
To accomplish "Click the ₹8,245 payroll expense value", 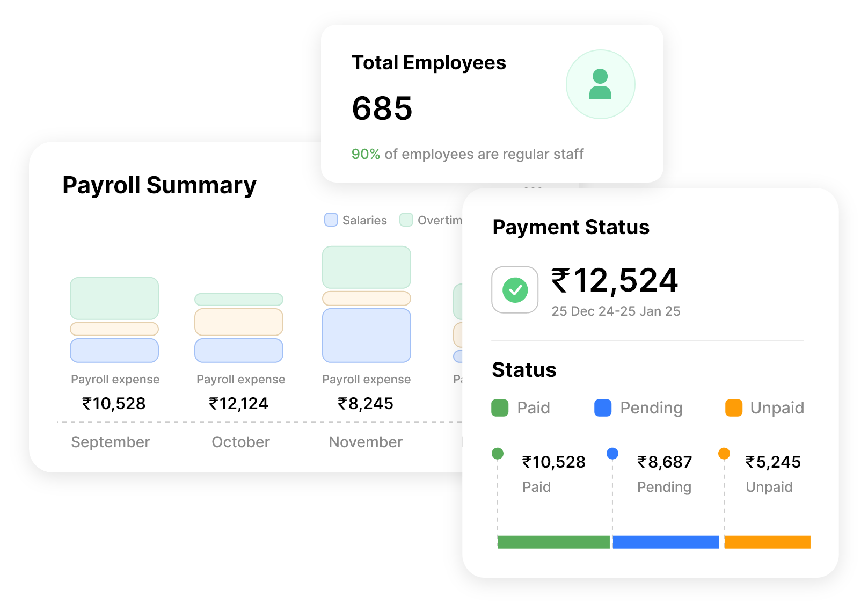I will tap(366, 403).
